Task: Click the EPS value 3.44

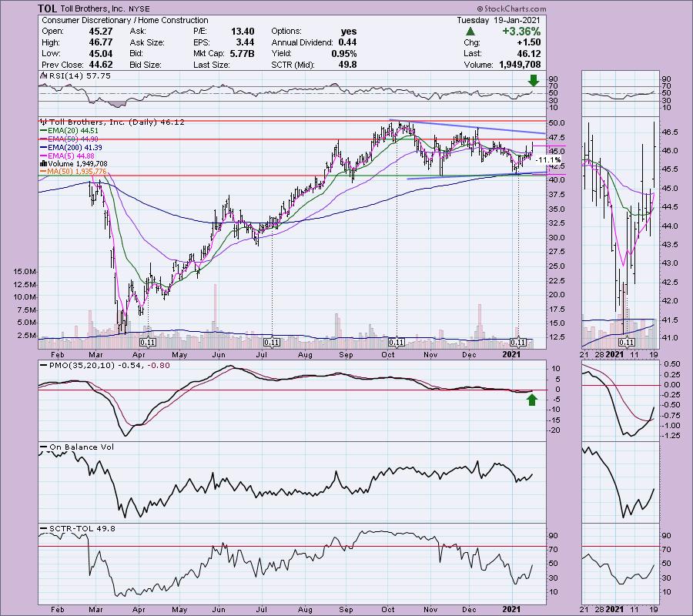Action: point(246,42)
